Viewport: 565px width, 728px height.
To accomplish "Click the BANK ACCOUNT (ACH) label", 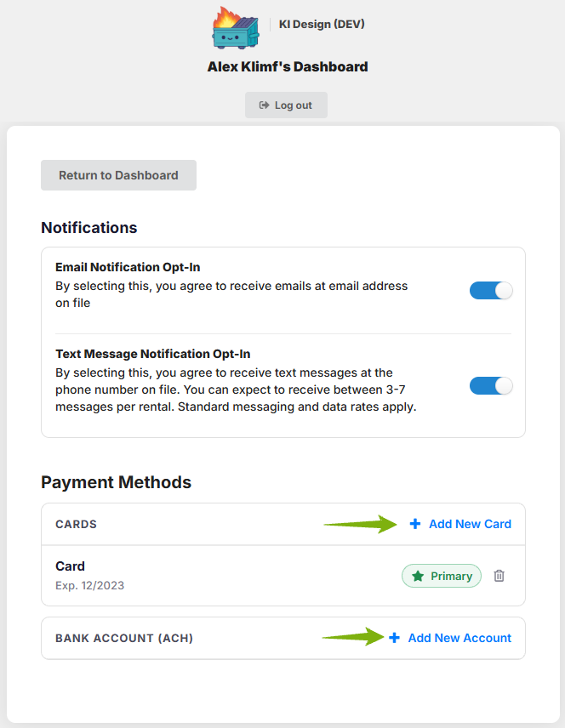I will pos(124,639).
